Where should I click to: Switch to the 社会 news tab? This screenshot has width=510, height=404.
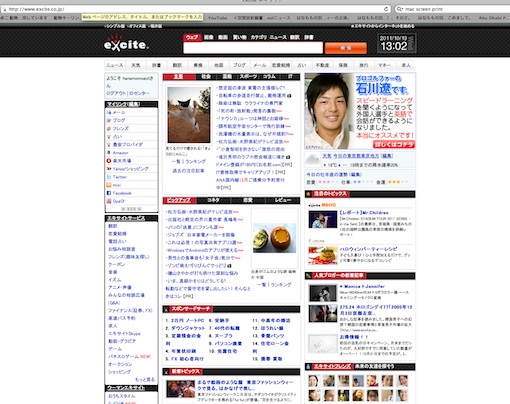pyautogui.click(x=206, y=77)
